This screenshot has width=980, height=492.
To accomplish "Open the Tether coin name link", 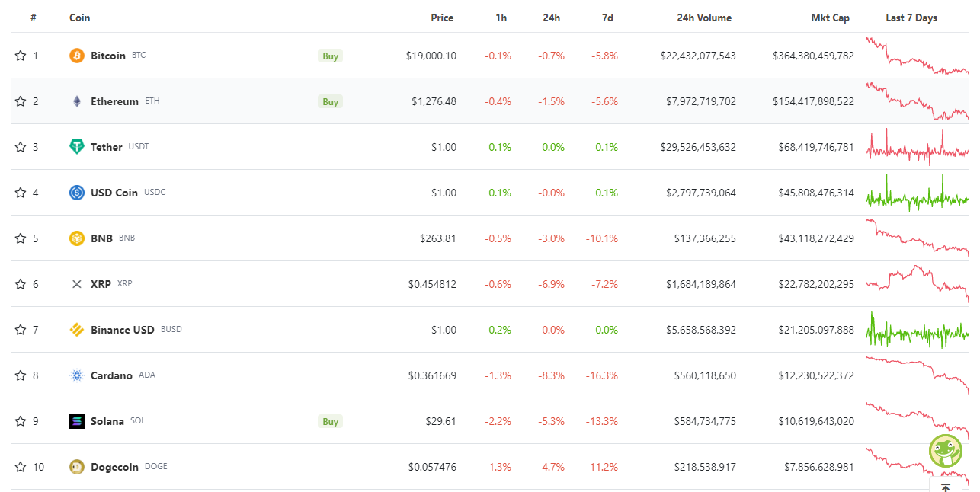I will pyautogui.click(x=107, y=147).
